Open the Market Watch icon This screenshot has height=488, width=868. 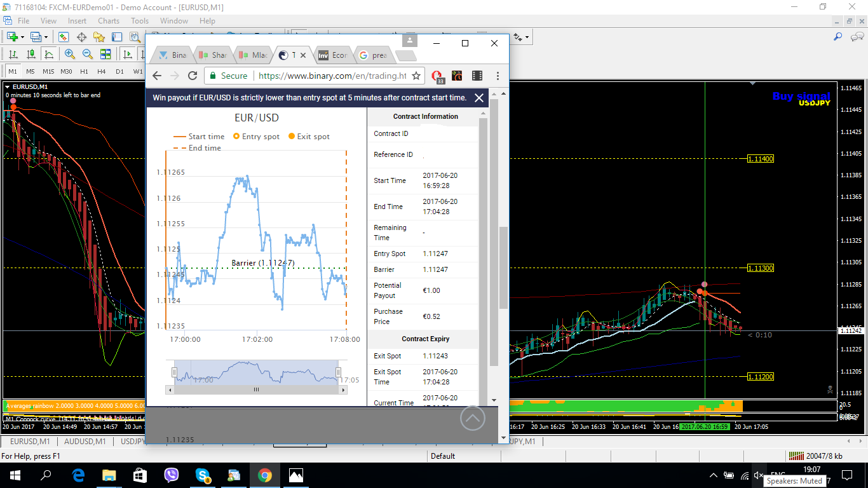pos(64,37)
